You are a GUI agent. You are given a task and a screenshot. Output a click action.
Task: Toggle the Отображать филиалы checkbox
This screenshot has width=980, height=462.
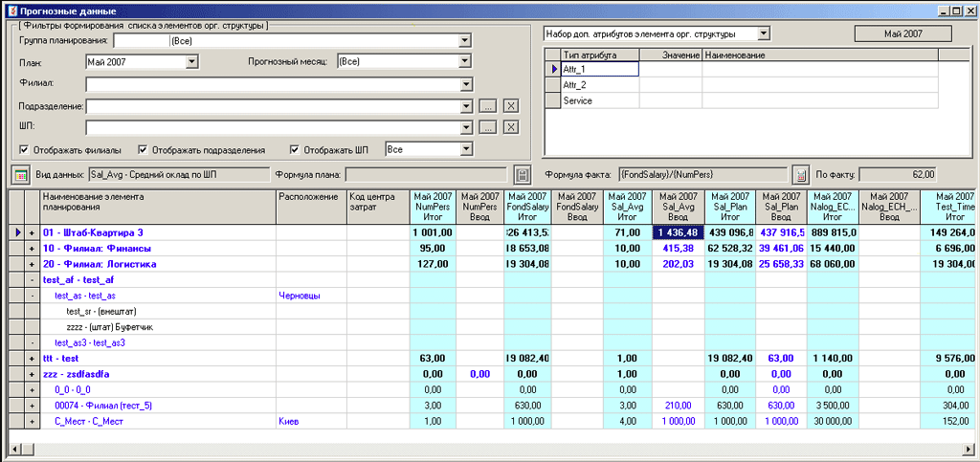pos(25,150)
